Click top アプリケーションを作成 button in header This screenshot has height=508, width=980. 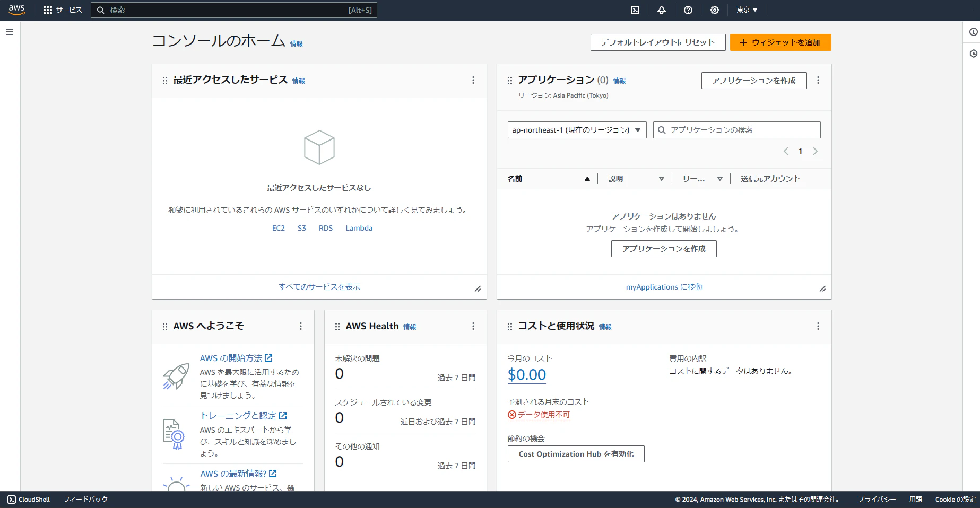(x=754, y=81)
